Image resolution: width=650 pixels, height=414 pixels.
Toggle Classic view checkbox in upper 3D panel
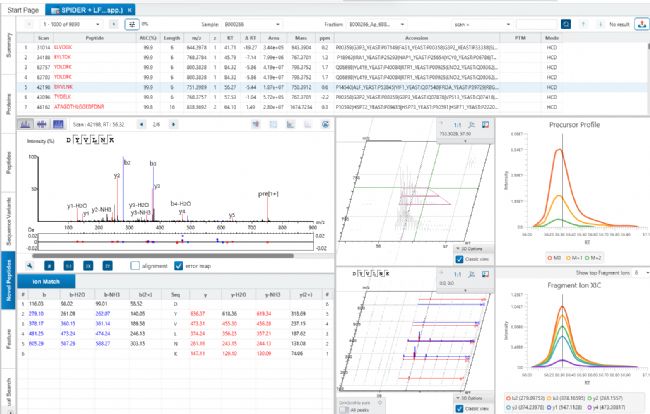[459, 259]
